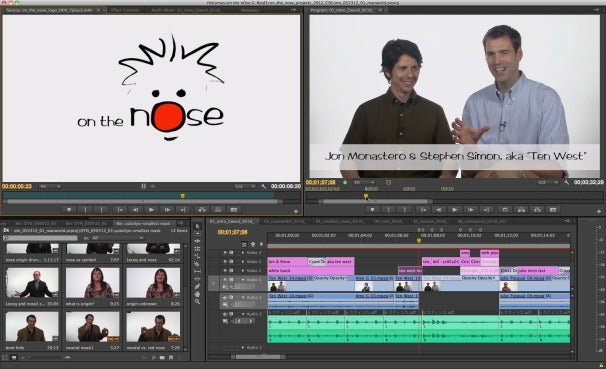This screenshot has width=606, height=369.
Task: Step forward one frame in Program monitor
Action: [x=470, y=209]
